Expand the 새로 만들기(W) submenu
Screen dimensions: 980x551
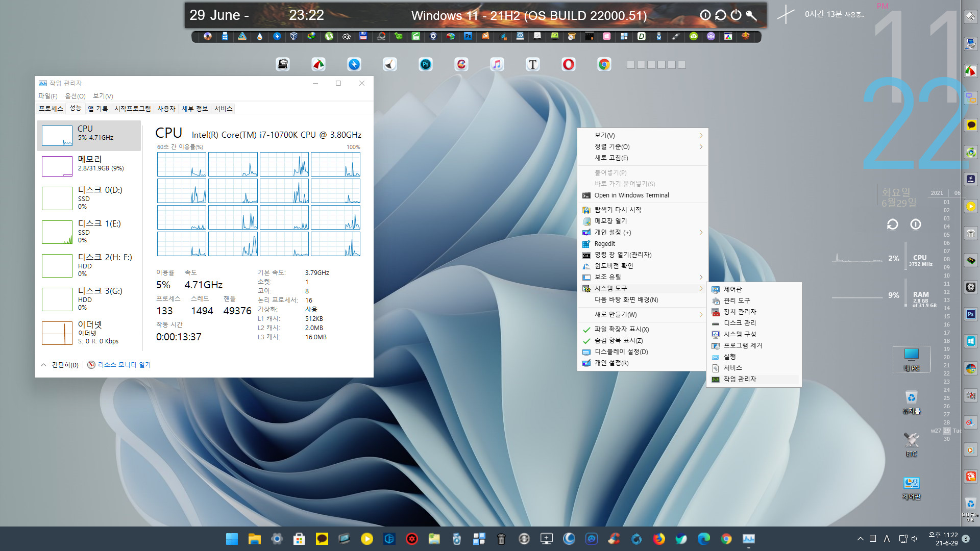[642, 315]
